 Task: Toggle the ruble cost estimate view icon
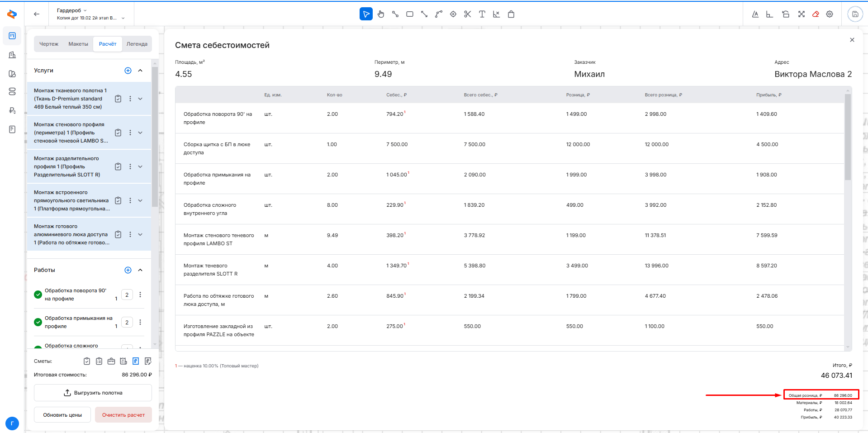[x=136, y=361]
